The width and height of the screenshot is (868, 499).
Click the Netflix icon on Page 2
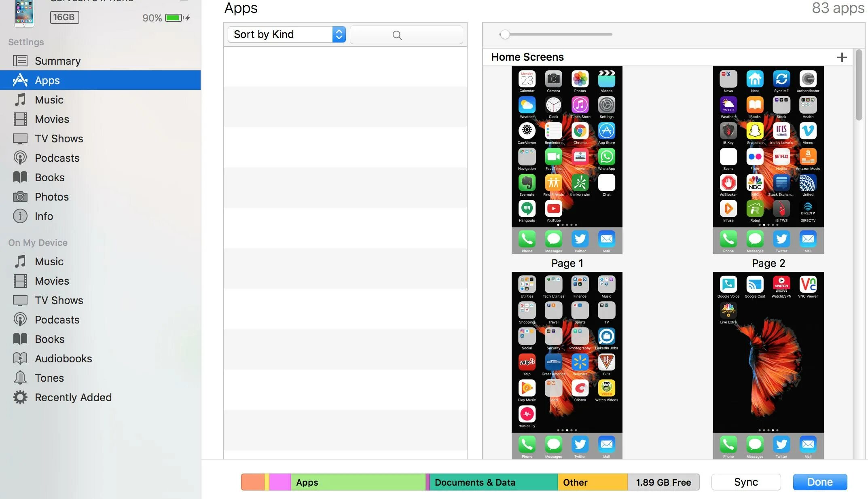(x=781, y=157)
